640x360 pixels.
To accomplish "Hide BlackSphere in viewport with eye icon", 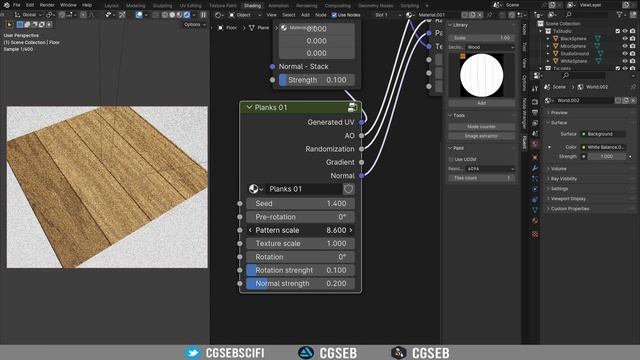I will [x=625, y=38].
